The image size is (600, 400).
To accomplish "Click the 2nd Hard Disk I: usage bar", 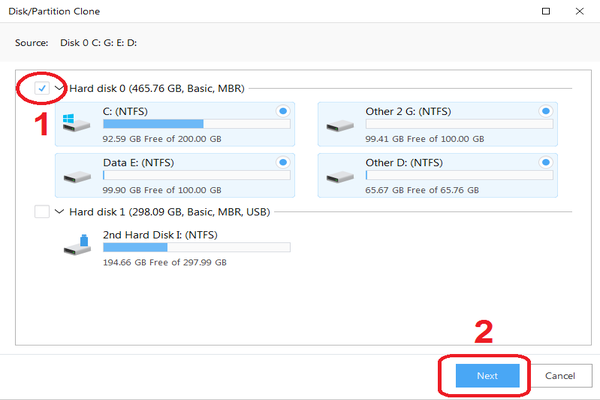I will coord(196,246).
